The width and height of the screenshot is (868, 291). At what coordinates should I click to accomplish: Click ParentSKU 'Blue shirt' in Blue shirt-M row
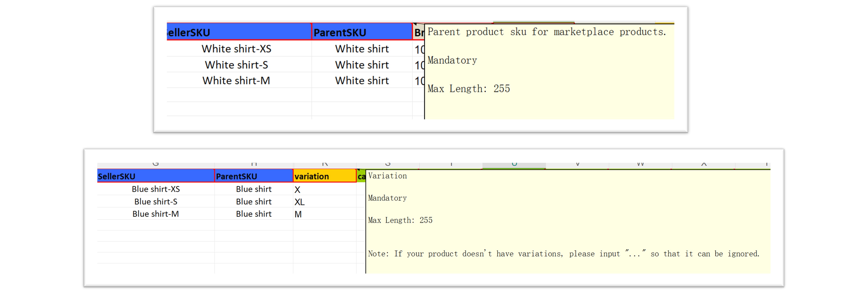(254, 214)
